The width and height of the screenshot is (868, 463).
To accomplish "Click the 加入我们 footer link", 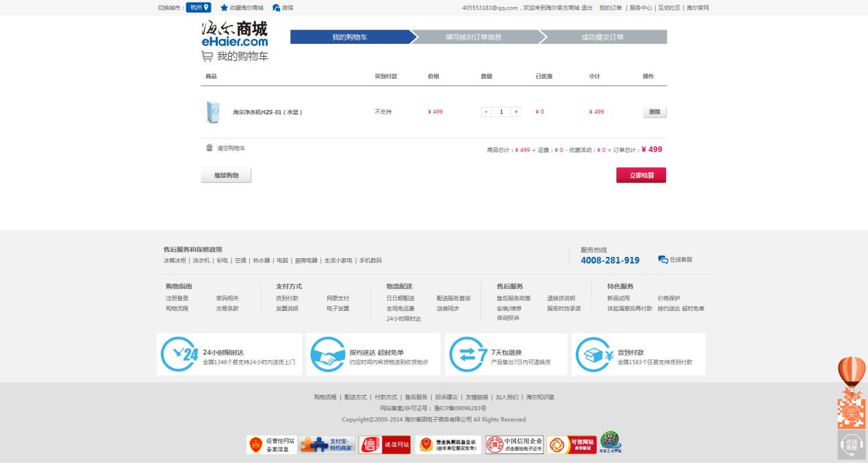I will (507, 397).
